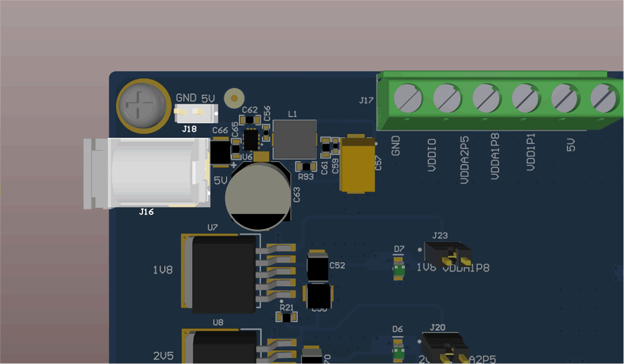Click the J17 designator text

click(x=366, y=101)
